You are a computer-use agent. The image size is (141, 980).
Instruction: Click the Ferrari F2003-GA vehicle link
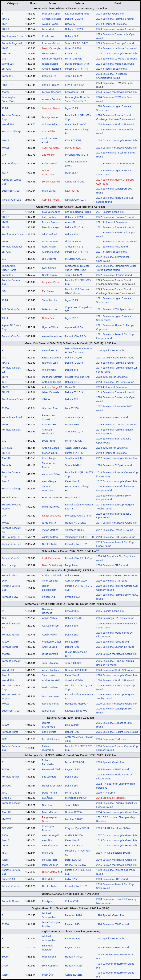[x=75, y=762]
